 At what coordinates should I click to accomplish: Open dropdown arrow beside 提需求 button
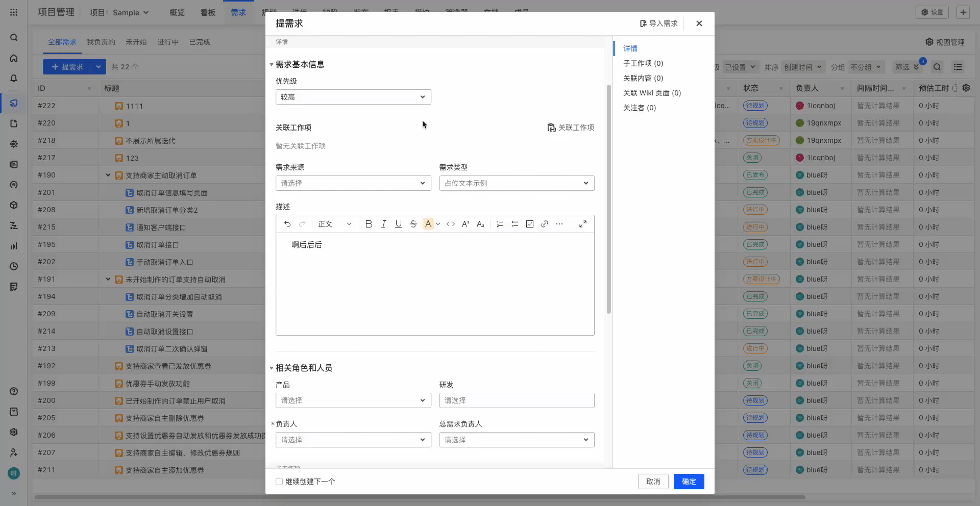point(99,67)
